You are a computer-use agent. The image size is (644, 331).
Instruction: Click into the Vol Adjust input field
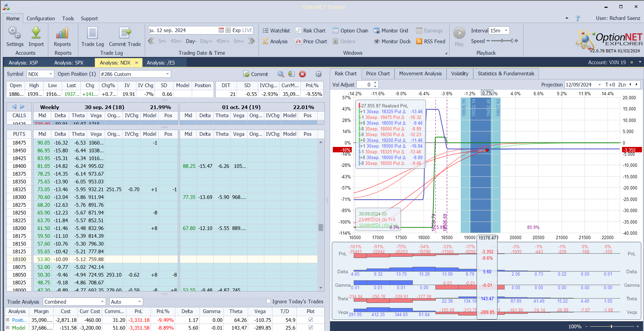365,84
